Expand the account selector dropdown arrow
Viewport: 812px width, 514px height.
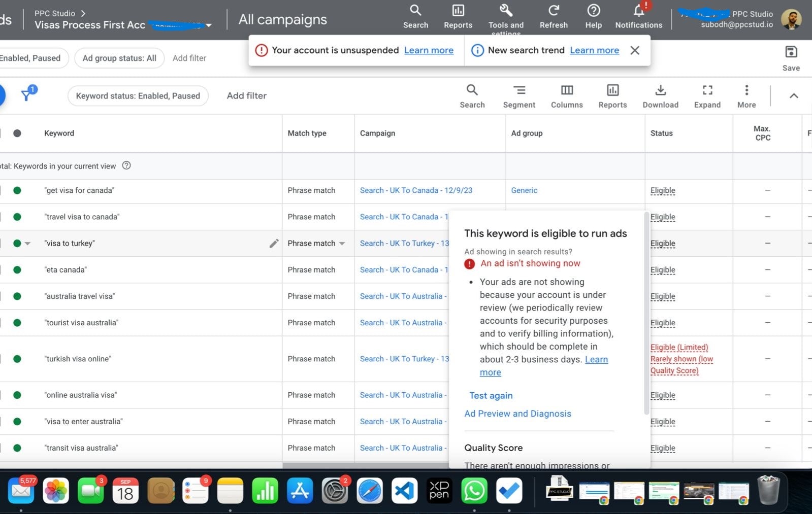209,25
